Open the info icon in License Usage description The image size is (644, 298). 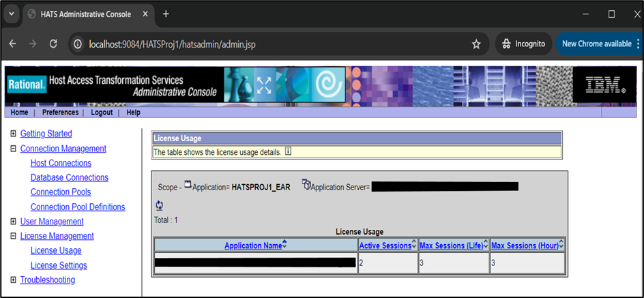click(288, 152)
